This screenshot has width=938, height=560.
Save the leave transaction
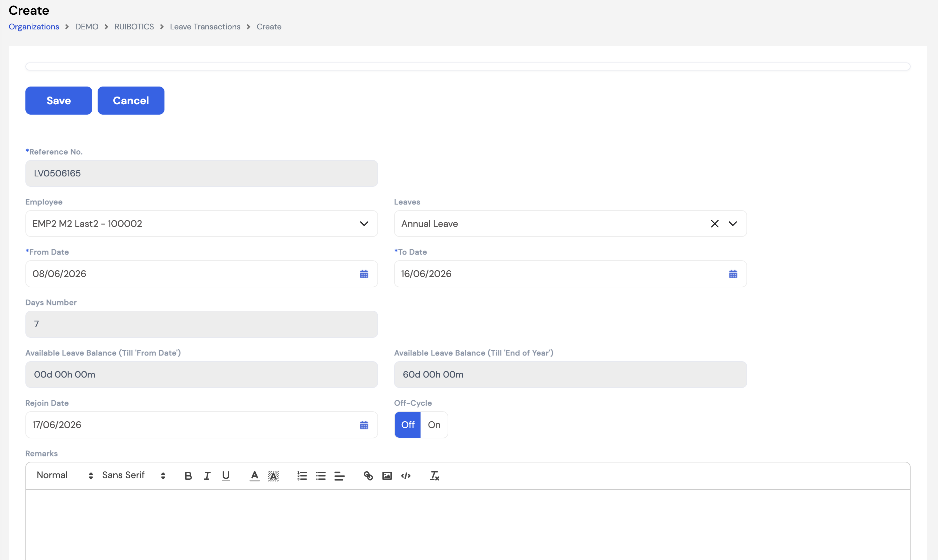pyautogui.click(x=58, y=100)
